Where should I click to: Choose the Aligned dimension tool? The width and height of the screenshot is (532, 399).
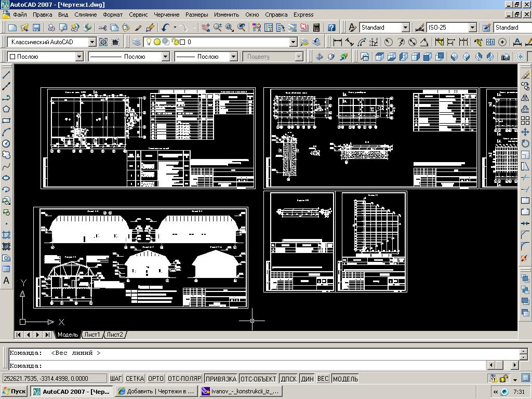350,42
